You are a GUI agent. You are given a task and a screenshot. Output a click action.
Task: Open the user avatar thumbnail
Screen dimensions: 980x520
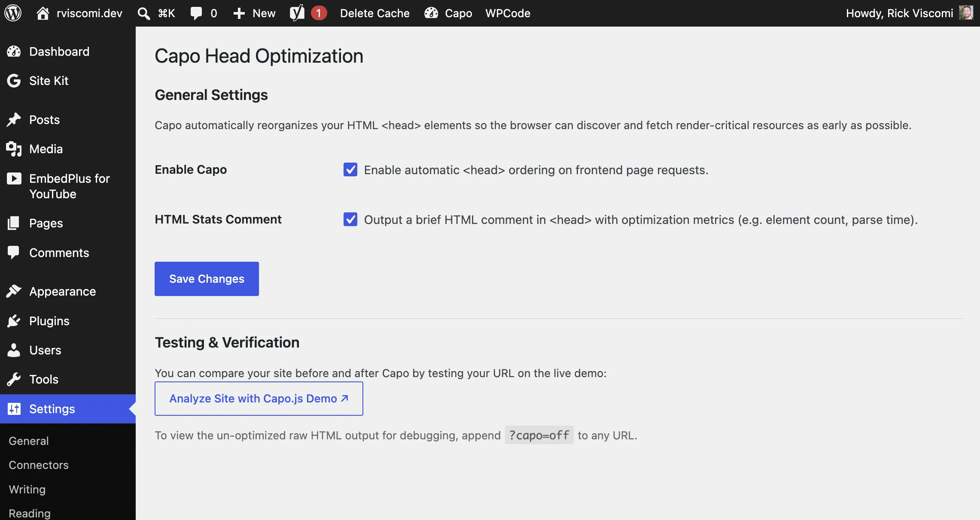point(966,13)
